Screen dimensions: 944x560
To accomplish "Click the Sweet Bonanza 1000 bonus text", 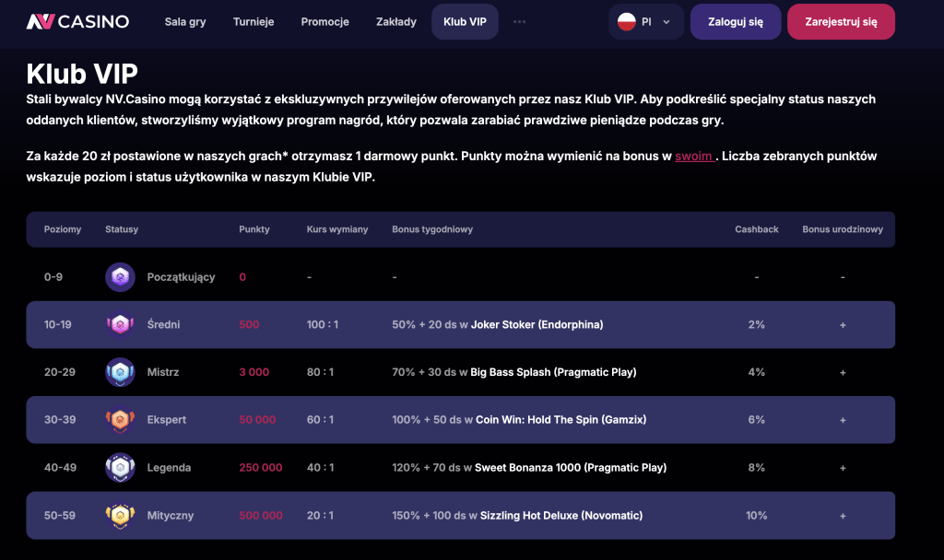I will click(x=571, y=467).
